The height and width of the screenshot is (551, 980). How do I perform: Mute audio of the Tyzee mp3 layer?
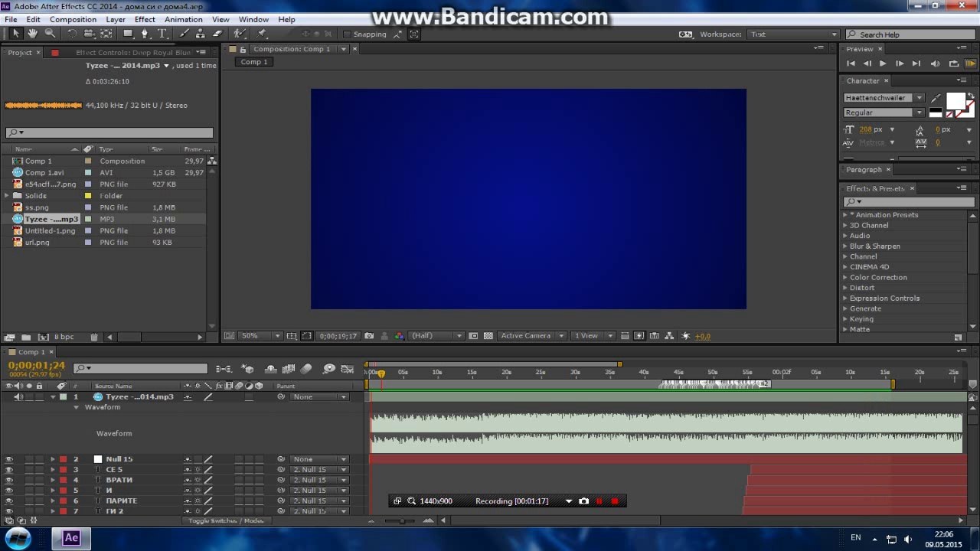pos(18,397)
